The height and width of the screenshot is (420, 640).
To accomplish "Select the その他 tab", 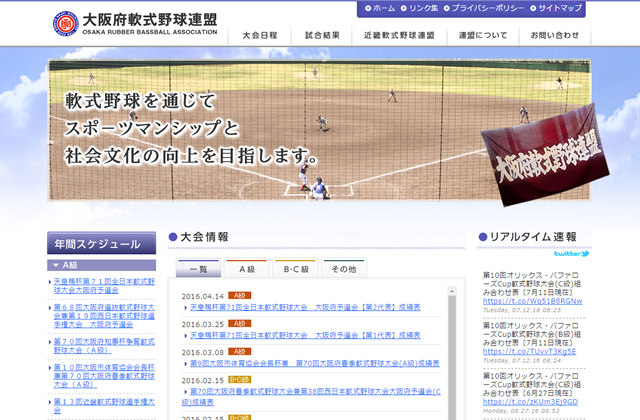I will [x=343, y=269].
